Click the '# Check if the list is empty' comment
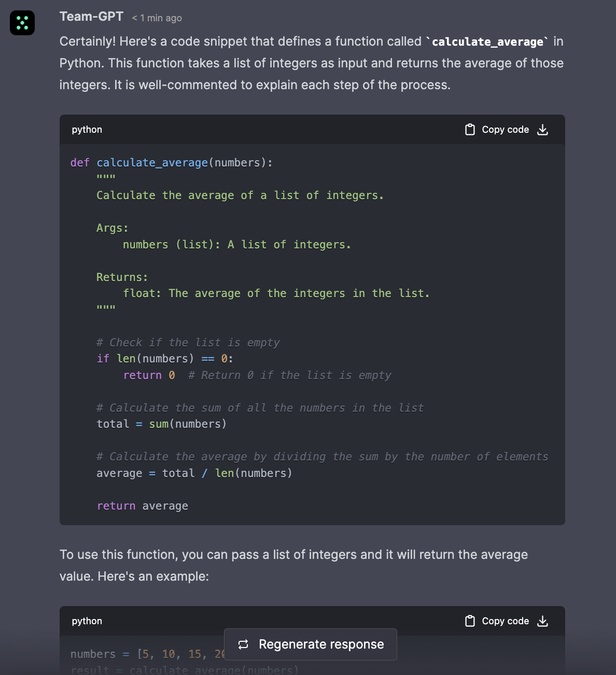The image size is (616, 675). click(x=188, y=343)
